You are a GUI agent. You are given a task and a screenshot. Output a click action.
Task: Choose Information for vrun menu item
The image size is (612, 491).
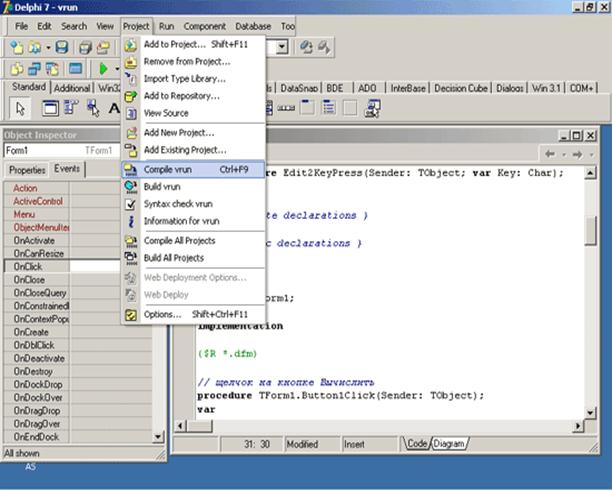pos(193,221)
